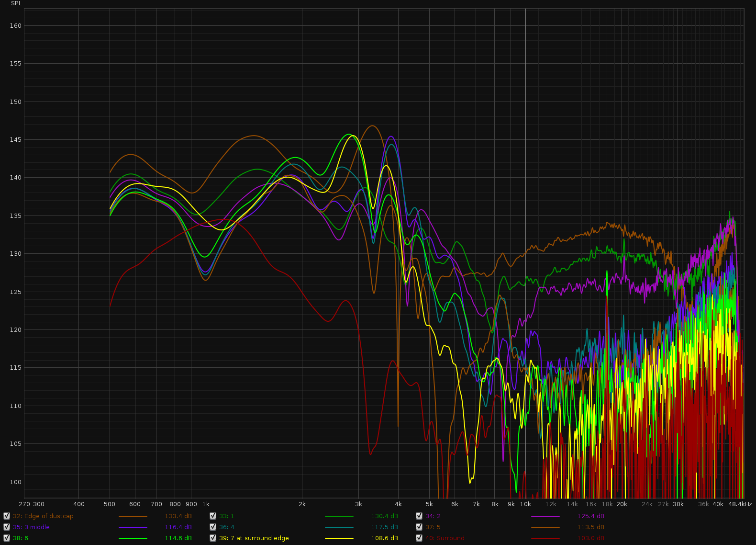
Task: Click the 100 label on SPL axis
Action: coord(16,482)
